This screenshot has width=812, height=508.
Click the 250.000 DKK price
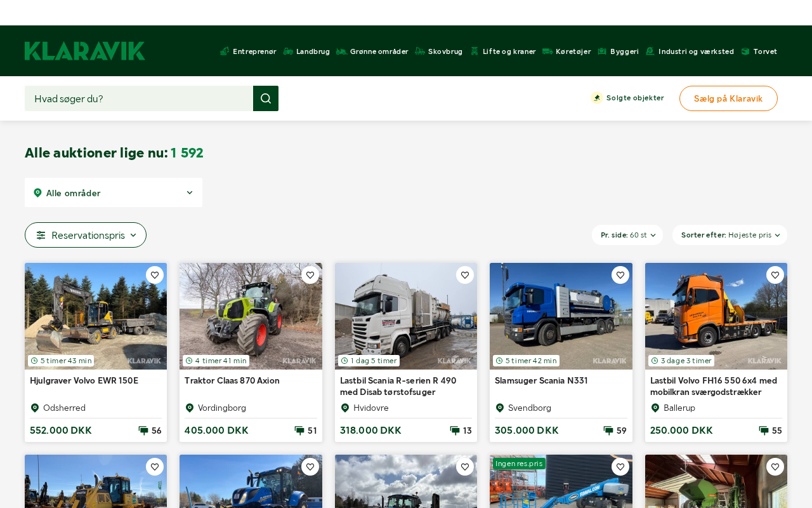pyautogui.click(x=681, y=431)
